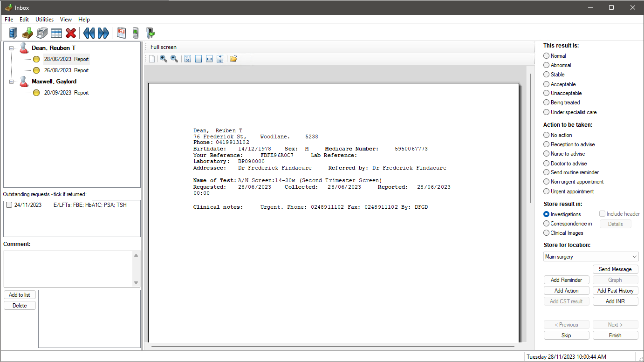Click the blue double-right next arrows icon
The height and width of the screenshot is (362, 644).
click(x=103, y=33)
